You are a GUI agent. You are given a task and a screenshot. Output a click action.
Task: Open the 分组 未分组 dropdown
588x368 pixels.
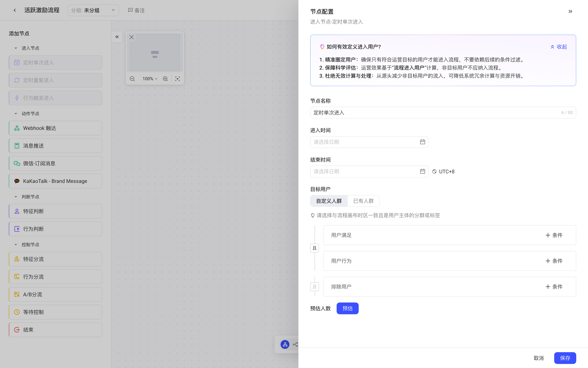coord(93,10)
